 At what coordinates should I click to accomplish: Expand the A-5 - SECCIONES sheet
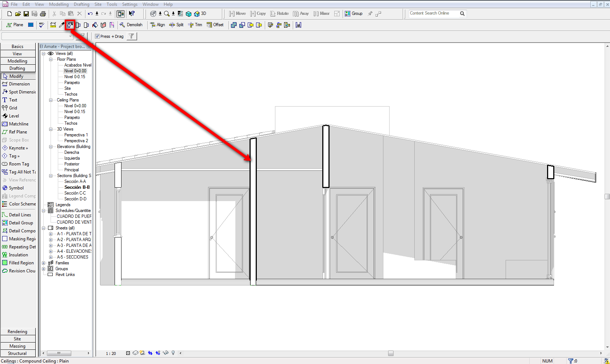(x=51, y=257)
